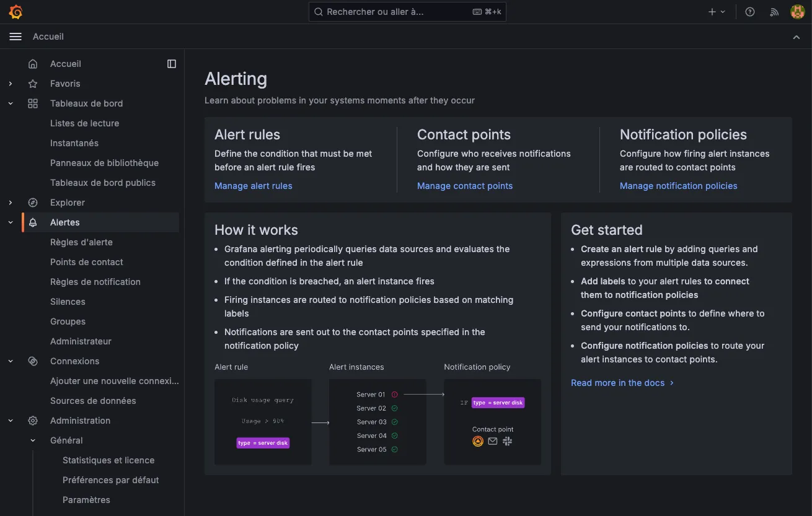Collapse the page header with the top-right chevron
Screen dimensions: 812x516
coord(797,37)
